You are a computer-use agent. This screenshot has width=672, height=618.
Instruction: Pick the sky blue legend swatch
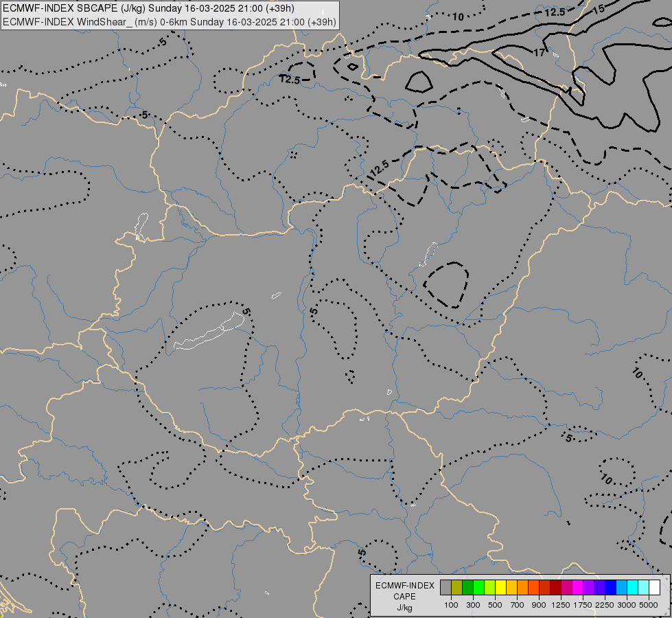(x=621, y=587)
